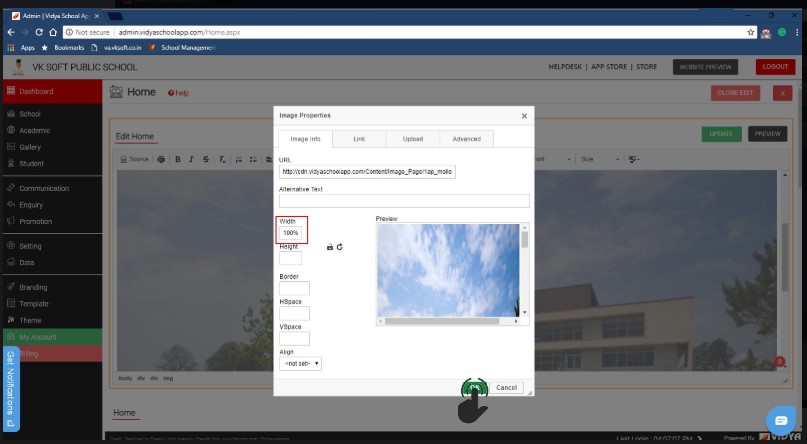Open the Data sidebar item
Image resolution: width=807 pixels, height=444 pixels.
[x=27, y=262]
